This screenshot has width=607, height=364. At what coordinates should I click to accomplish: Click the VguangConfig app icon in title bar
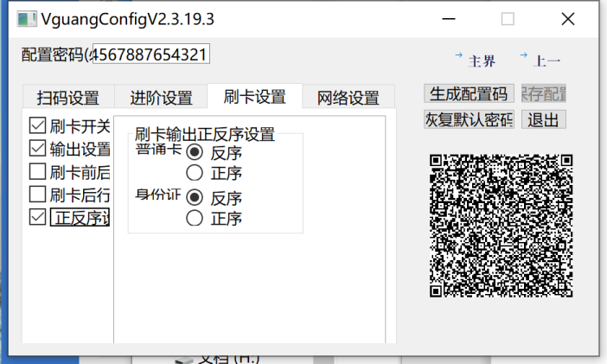(x=27, y=19)
